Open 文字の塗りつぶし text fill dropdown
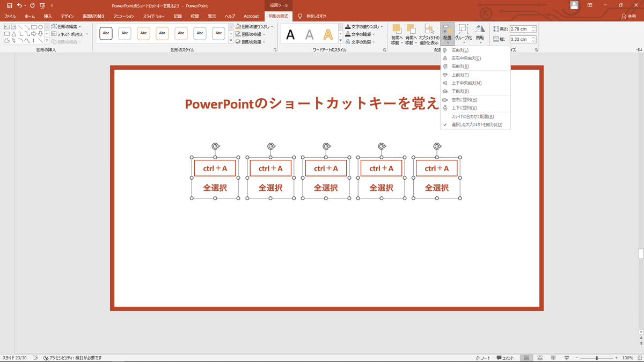The width and height of the screenshot is (644, 362). click(364, 26)
